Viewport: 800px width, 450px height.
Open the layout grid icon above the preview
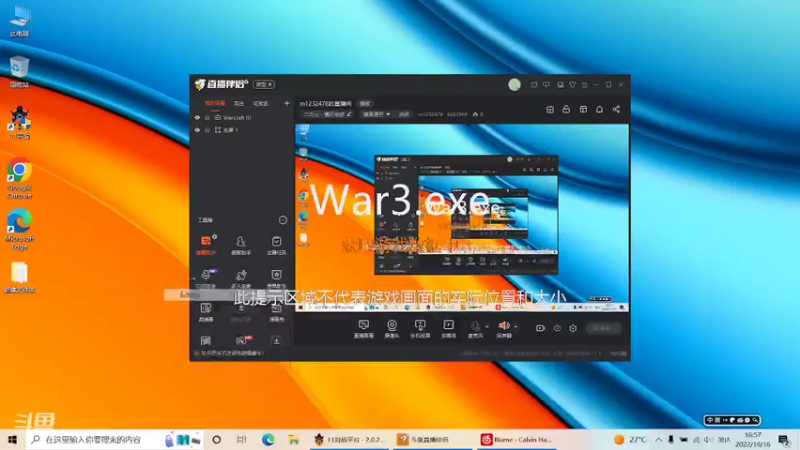(x=583, y=110)
